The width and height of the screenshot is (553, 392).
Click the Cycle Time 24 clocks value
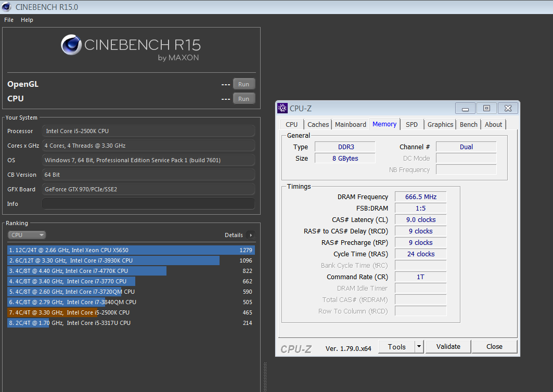coord(421,254)
